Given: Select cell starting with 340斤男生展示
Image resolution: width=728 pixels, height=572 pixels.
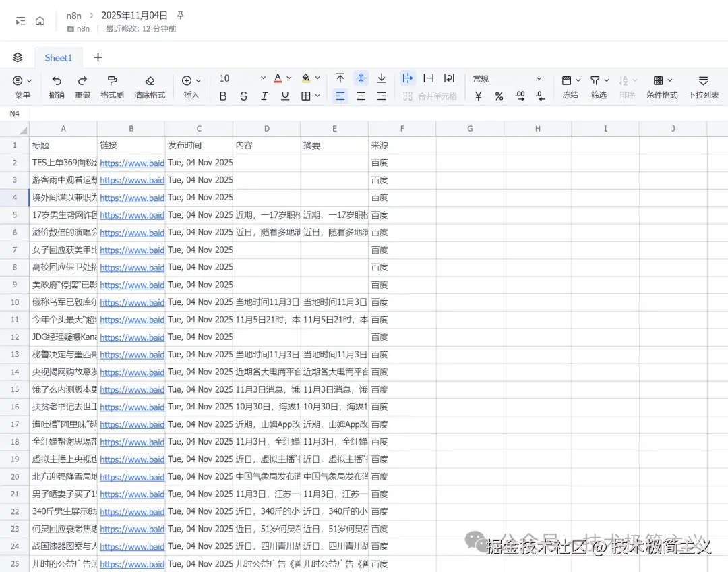Looking at the screenshot, I should [x=63, y=511].
